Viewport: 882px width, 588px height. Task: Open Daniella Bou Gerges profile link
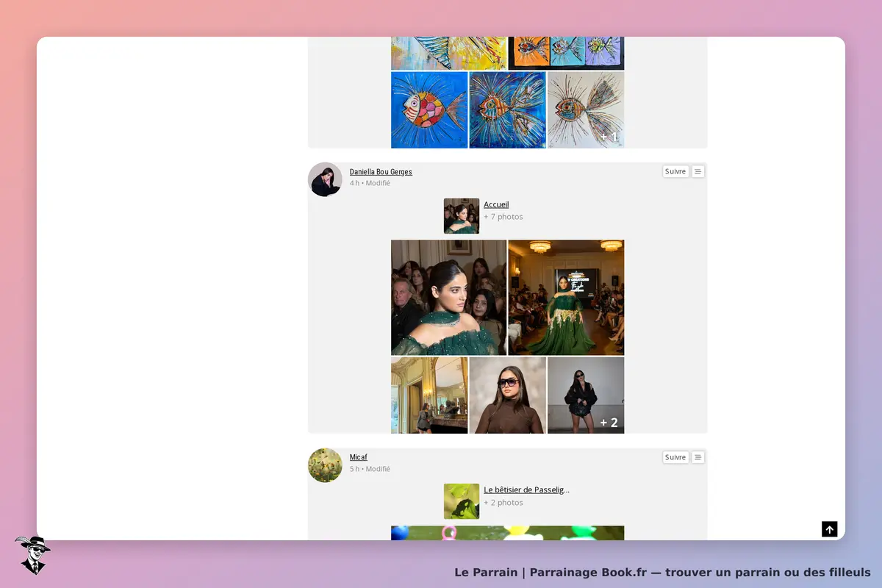point(381,172)
